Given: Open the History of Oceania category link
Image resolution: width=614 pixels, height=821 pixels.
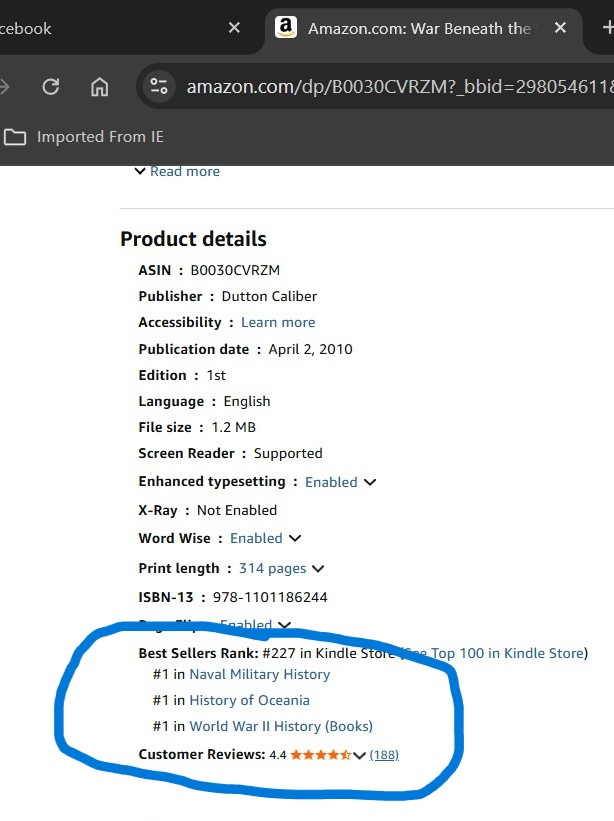Looking at the screenshot, I should coord(249,700).
